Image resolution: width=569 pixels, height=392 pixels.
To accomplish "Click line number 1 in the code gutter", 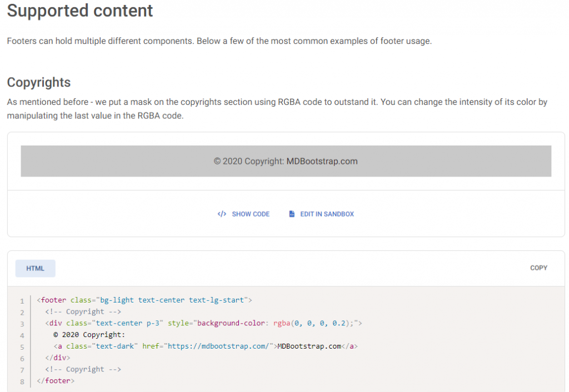I will 22,301.
